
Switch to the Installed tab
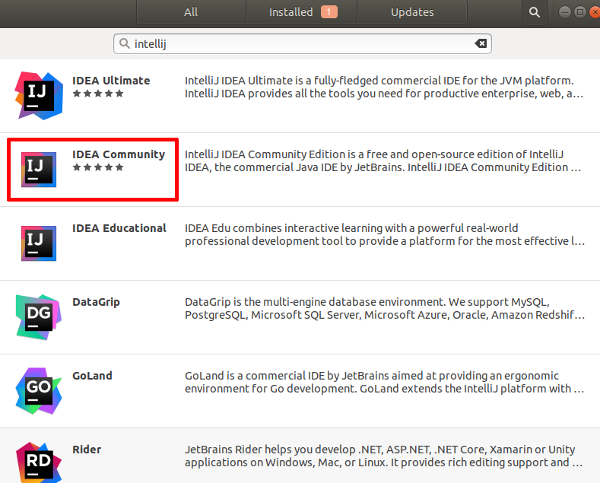[301, 12]
